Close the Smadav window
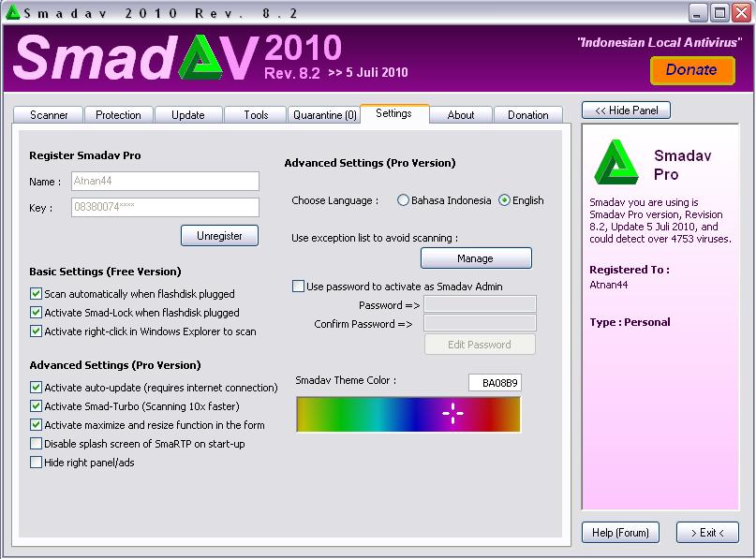The height and width of the screenshot is (559, 756). point(742,12)
